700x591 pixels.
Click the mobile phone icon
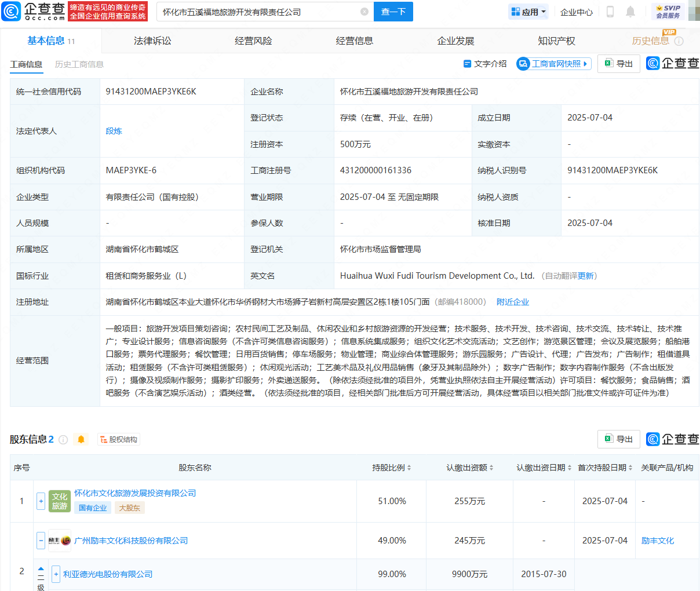(610, 12)
